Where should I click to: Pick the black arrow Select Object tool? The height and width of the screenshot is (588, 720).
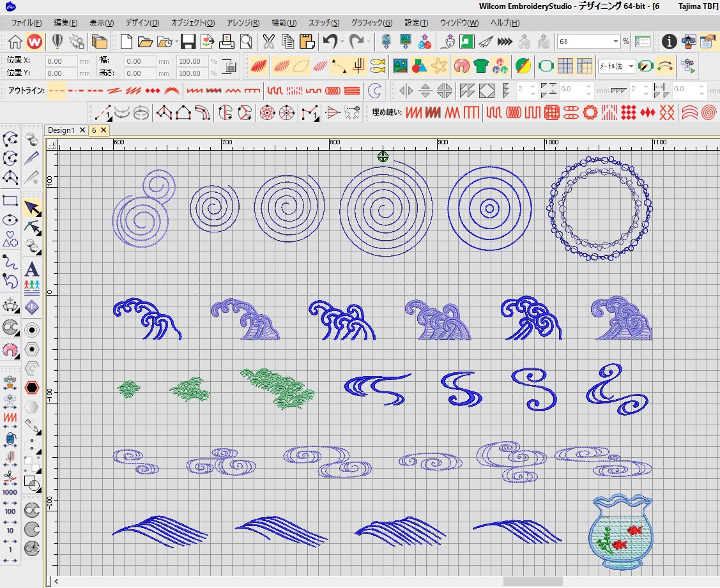click(x=32, y=208)
